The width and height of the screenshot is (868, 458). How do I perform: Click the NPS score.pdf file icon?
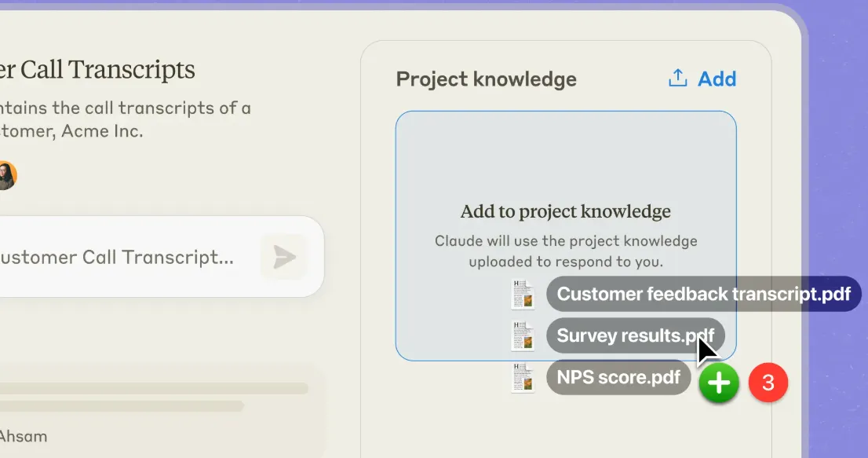click(x=523, y=378)
